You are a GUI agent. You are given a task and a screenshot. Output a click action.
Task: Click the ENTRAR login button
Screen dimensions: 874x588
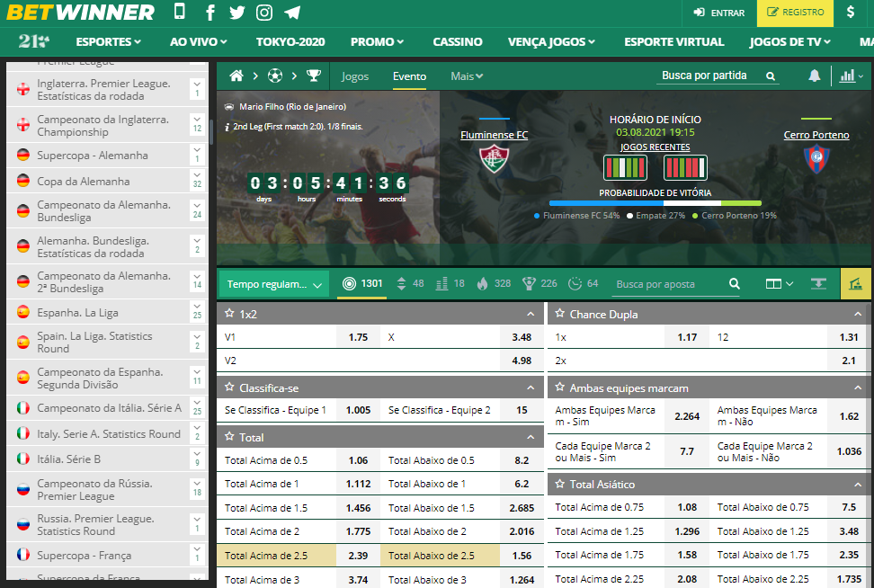point(719,13)
